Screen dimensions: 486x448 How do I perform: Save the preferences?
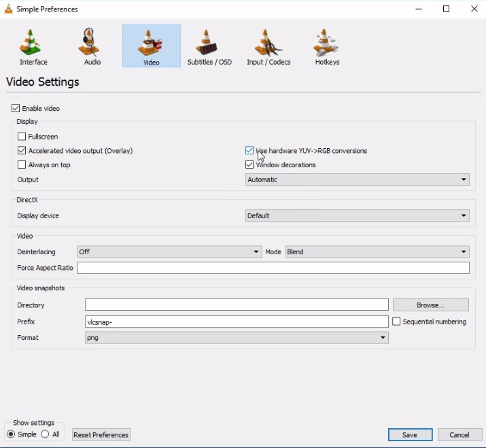tap(410, 434)
